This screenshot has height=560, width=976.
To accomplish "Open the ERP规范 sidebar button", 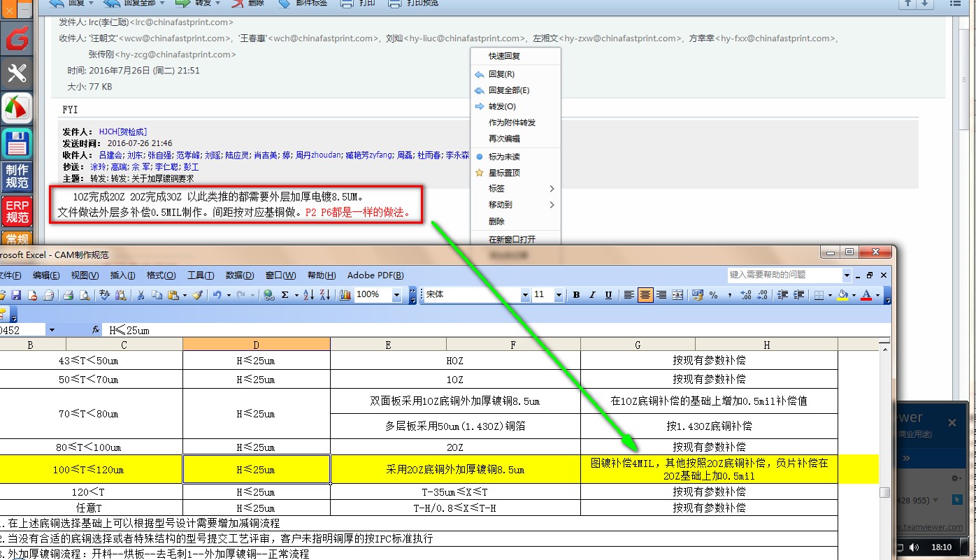I will pos(17,211).
